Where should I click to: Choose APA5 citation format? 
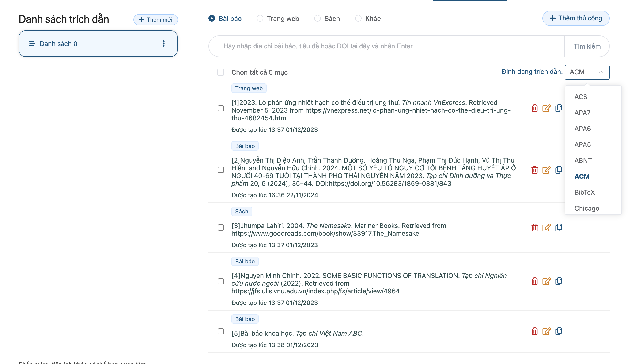click(x=593, y=145)
